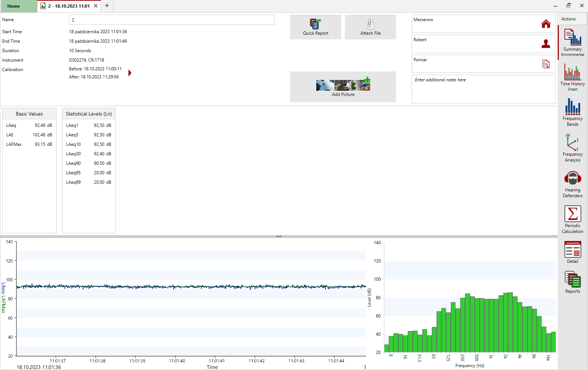Select the Basic Values header
Screen dimensions: 588x370
coord(29,114)
